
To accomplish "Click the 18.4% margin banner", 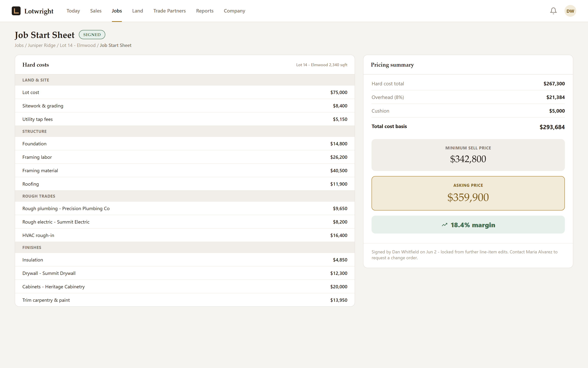I will tap(468, 225).
